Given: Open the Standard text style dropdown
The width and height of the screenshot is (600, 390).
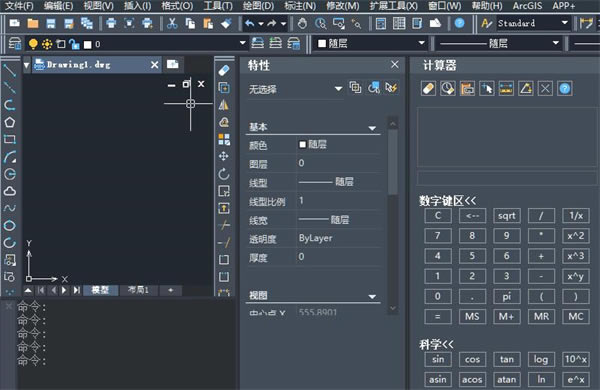Looking at the screenshot, I should (565, 23).
